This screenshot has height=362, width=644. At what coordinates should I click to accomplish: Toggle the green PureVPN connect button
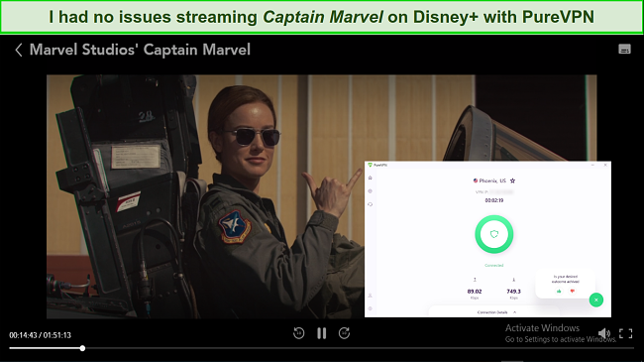[493, 234]
